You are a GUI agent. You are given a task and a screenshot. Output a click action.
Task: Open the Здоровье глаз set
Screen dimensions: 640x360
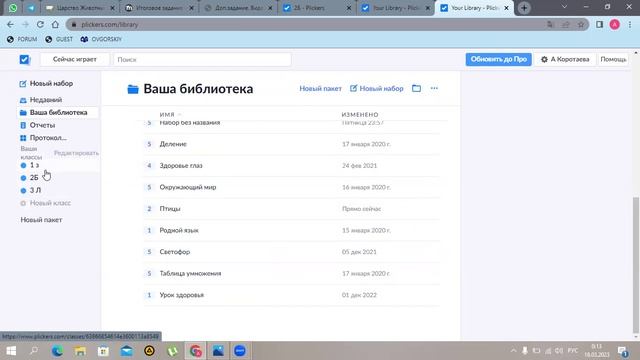(x=291, y=166)
